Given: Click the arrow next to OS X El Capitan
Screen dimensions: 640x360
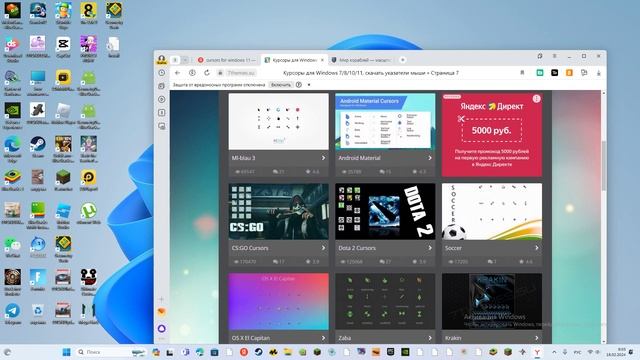Looking at the screenshot, I should (323, 338).
